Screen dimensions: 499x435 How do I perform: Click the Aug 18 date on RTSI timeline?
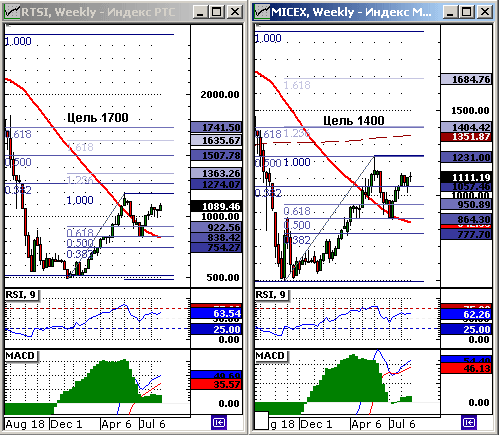coord(25,424)
